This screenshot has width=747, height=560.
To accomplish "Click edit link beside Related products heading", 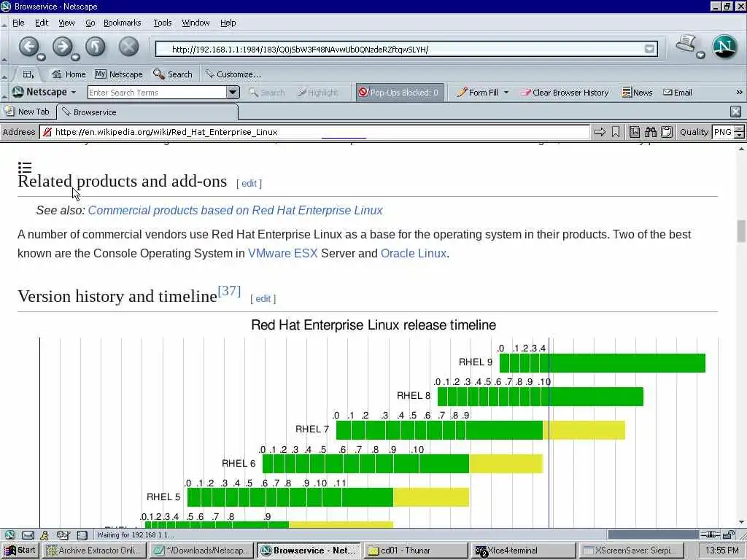I will click(x=249, y=183).
